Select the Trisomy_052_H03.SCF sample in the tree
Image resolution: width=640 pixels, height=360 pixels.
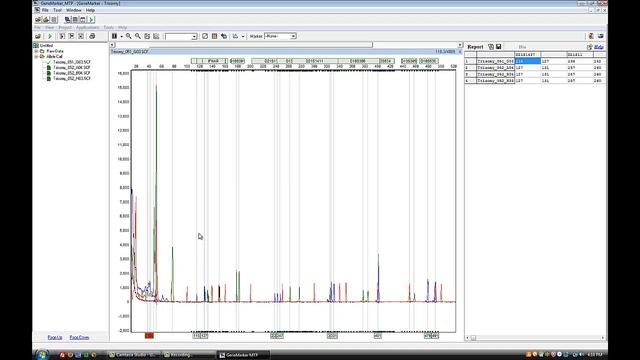click(72, 78)
